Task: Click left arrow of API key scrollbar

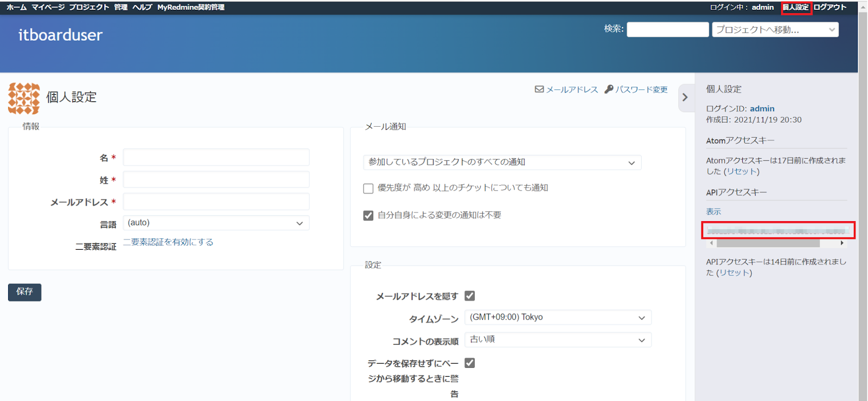Action: (712, 243)
